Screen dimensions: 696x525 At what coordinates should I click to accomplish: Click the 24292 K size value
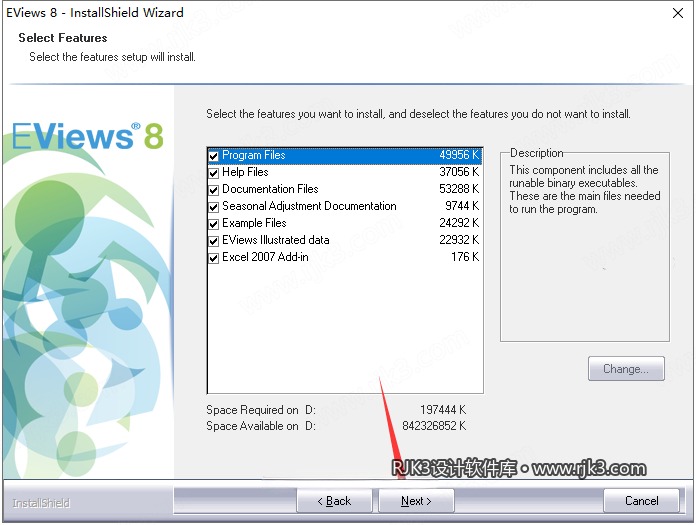[459, 222]
